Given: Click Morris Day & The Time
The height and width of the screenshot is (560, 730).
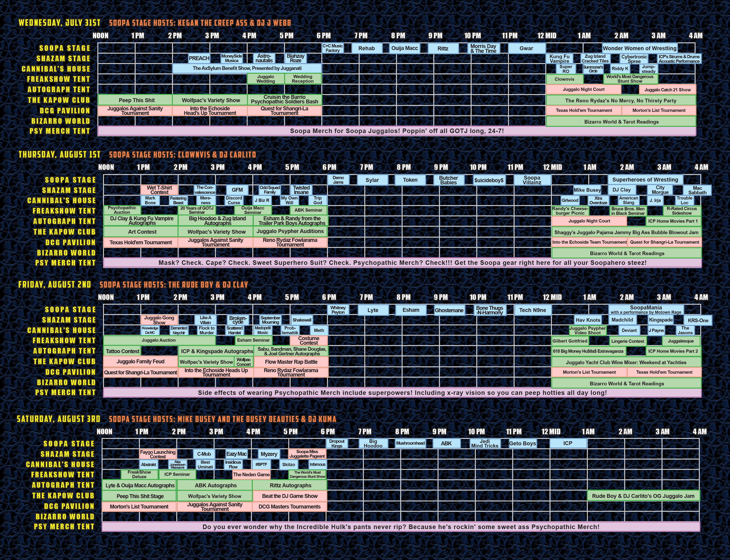Looking at the screenshot, I should [x=483, y=48].
